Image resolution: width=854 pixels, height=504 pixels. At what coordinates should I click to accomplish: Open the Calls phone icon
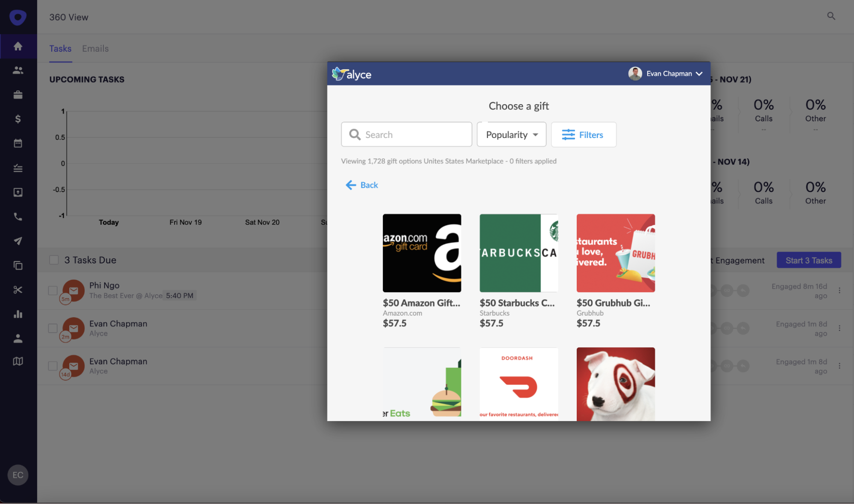coord(18,217)
